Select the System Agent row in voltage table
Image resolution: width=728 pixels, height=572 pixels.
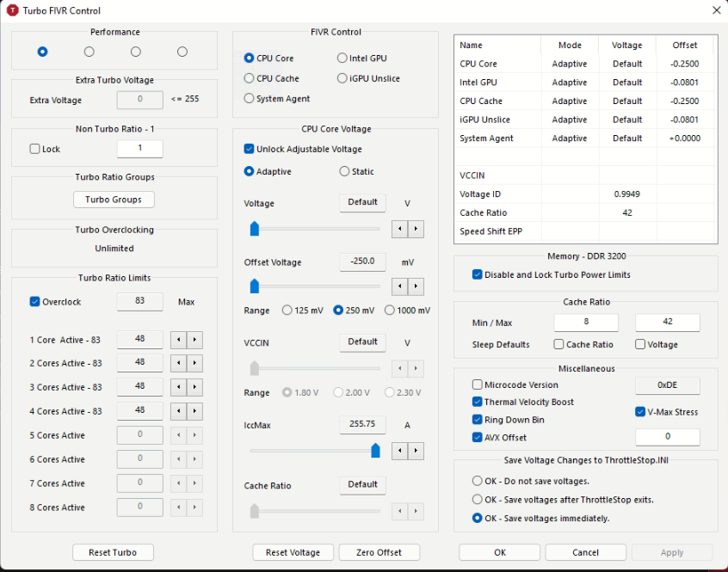point(586,138)
